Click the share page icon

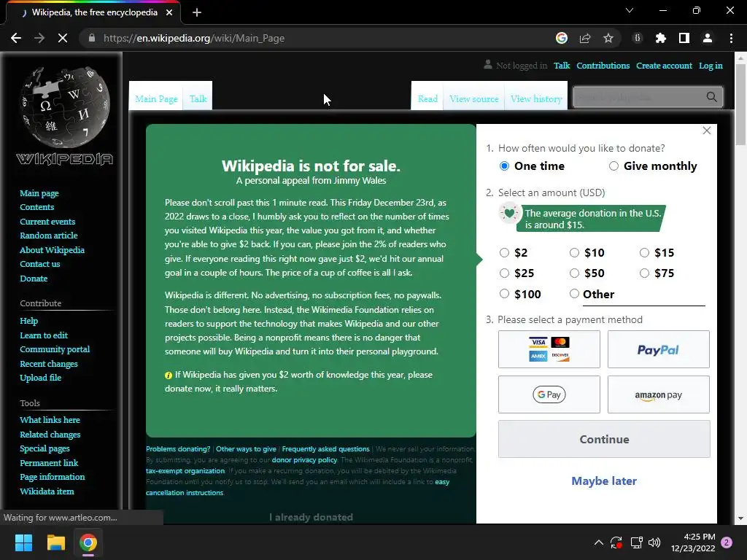585,38
